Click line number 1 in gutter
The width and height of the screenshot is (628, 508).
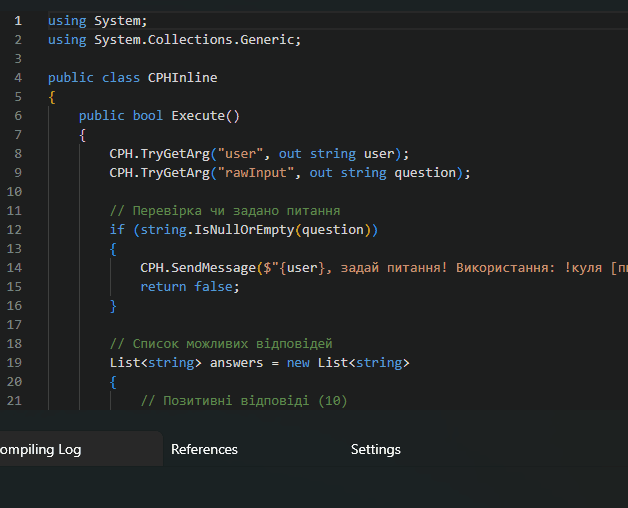[x=17, y=20]
